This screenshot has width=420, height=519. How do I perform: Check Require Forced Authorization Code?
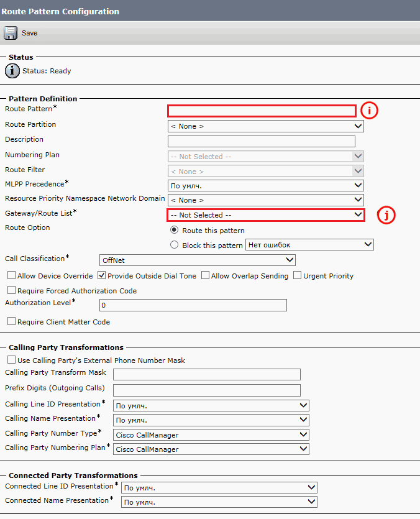coord(12,290)
